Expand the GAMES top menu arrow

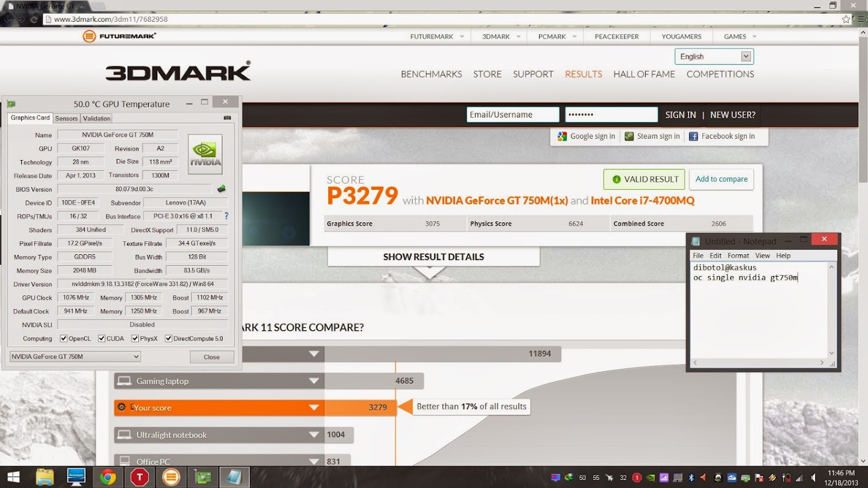coord(754,37)
